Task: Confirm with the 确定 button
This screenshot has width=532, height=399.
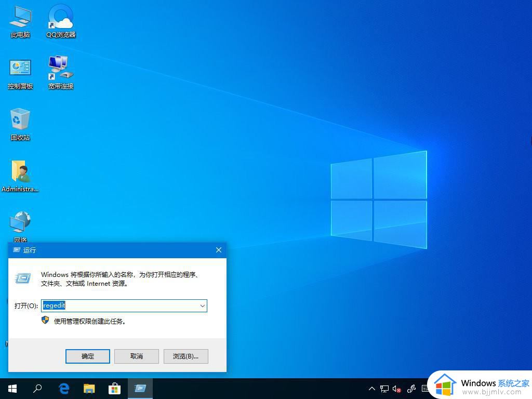Action: pyautogui.click(x=87, y=356)
